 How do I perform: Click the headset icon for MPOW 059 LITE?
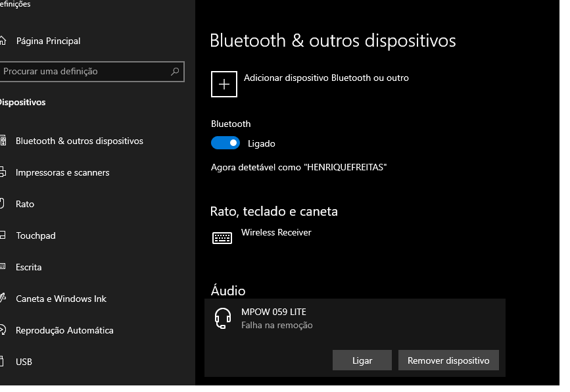coord(223,318)
